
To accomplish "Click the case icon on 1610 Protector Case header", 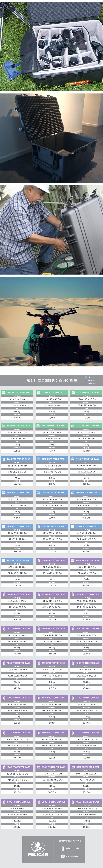I will coord(4,594).
